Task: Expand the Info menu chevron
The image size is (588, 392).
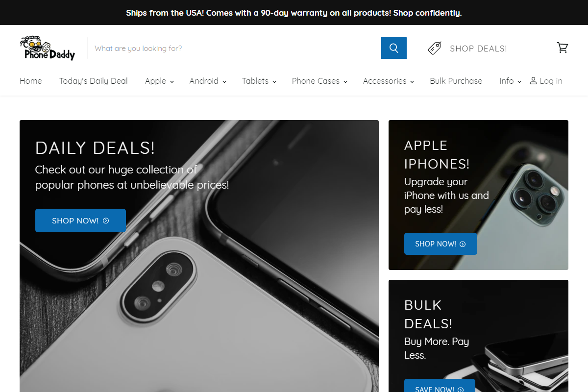Action: (519, 81)
